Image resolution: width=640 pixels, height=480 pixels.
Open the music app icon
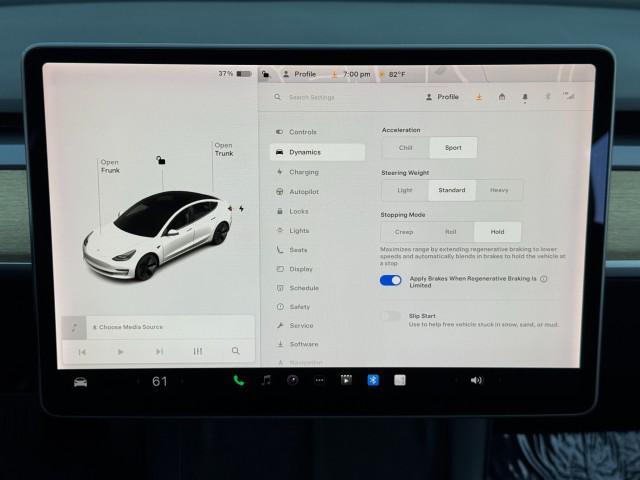tap(265, 380)
